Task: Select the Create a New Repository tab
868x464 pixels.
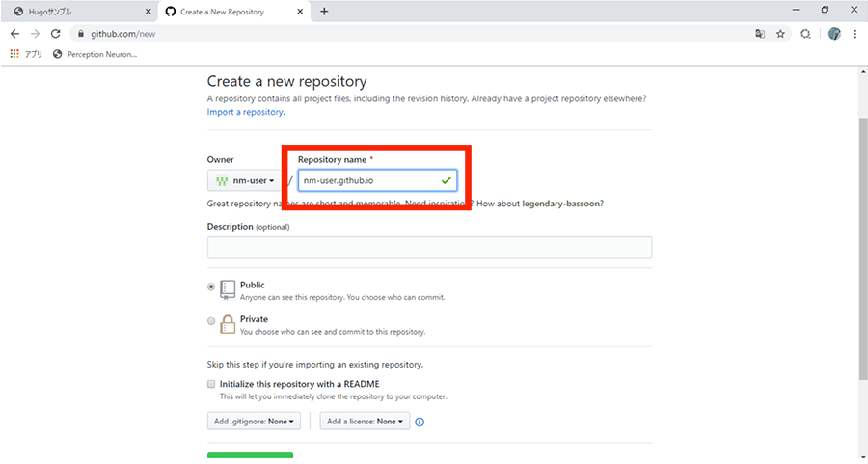Action: [234, 12]
